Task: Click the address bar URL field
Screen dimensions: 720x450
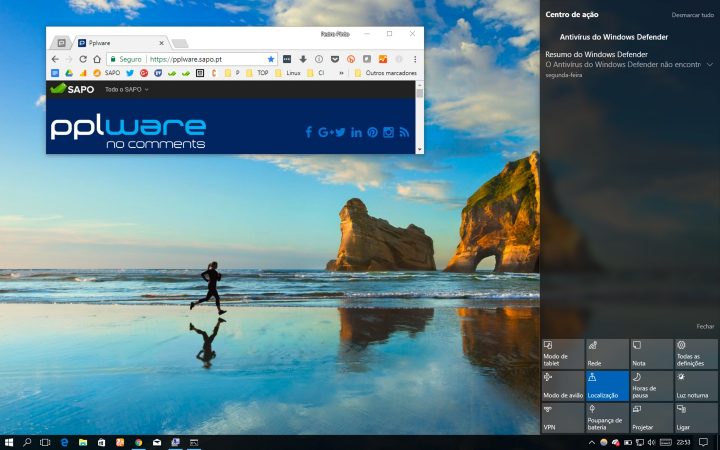Action: [x=200, y=59]
